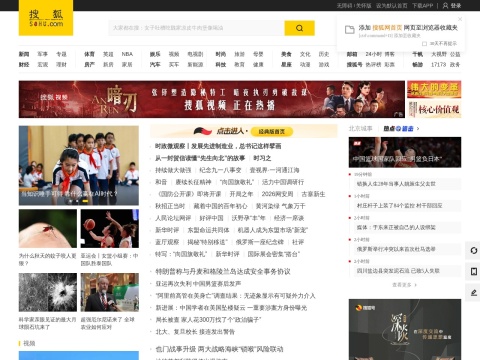Open the 秋招正当时 headline
The image size is (480, 360).
click(x=170, y=206)
